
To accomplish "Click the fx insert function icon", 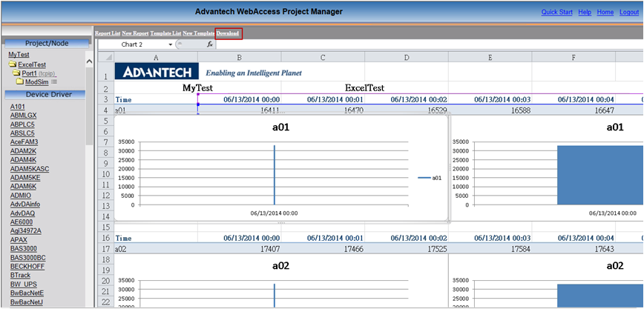I will pyautogui.click(x=209, y=44).
